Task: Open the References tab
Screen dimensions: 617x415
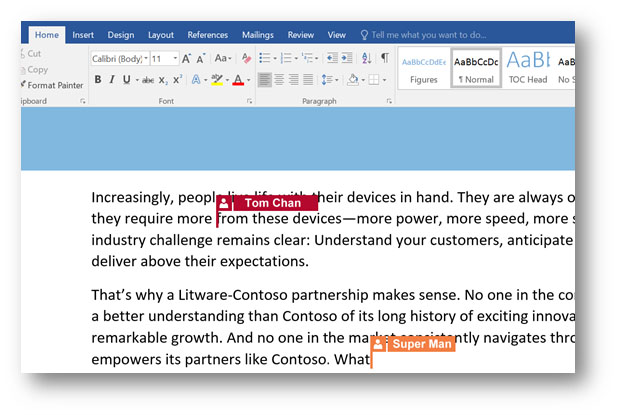Action: [207, 35]
